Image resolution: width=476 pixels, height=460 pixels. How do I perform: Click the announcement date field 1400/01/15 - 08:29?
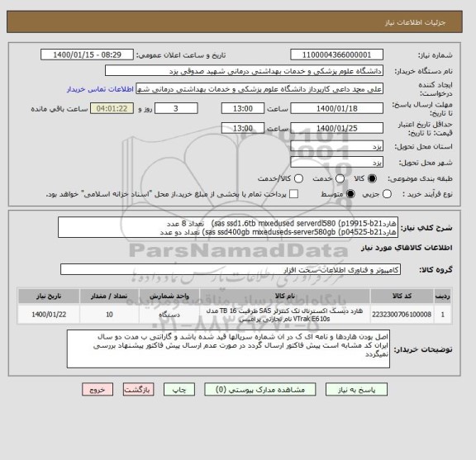[87, 55]
